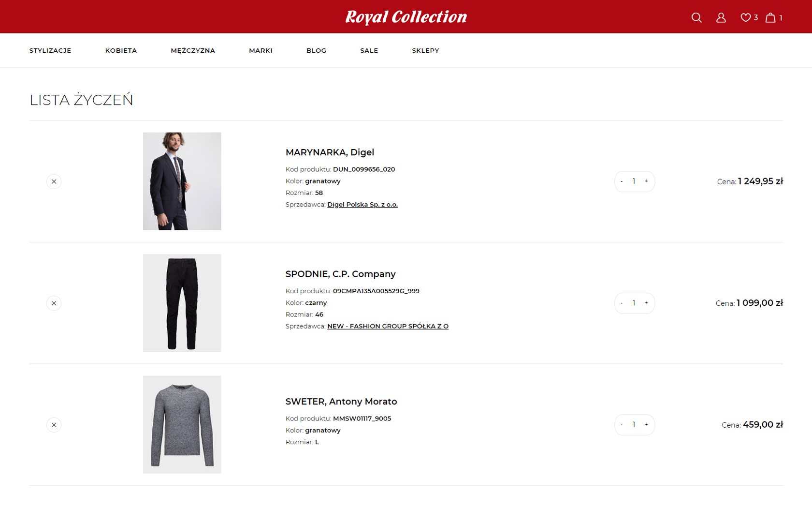Image resolution: width=812 pixels, height=508 pixels.
Task: Open the search magnifier icon
Action: click(x=696, y=17)
